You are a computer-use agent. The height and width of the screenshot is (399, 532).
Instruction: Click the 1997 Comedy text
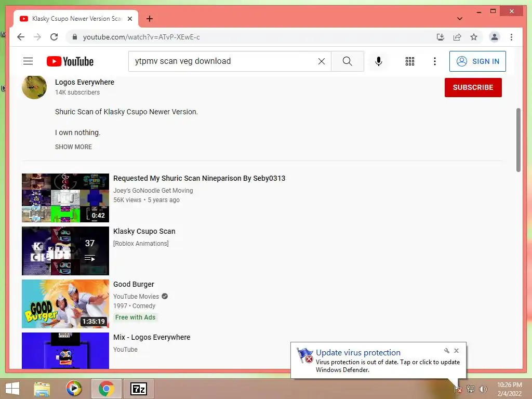coord(135,305)
